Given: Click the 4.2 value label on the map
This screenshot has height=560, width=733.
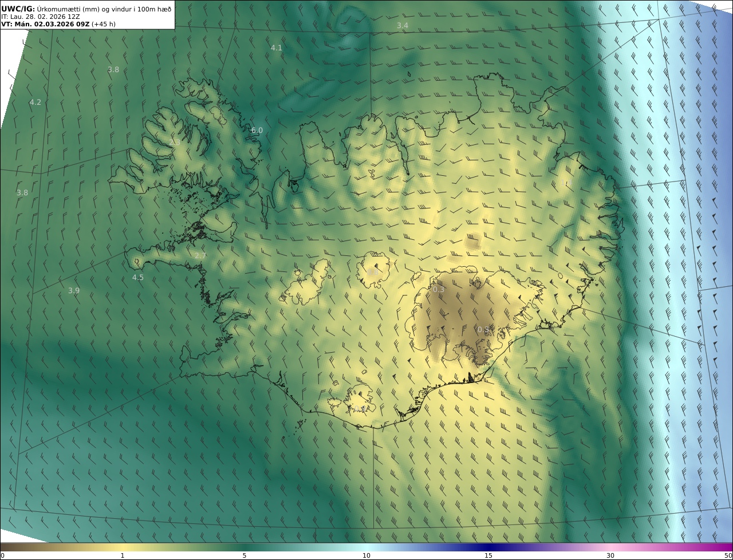Looking at the screenshot, I should click(x=36, y=102).
